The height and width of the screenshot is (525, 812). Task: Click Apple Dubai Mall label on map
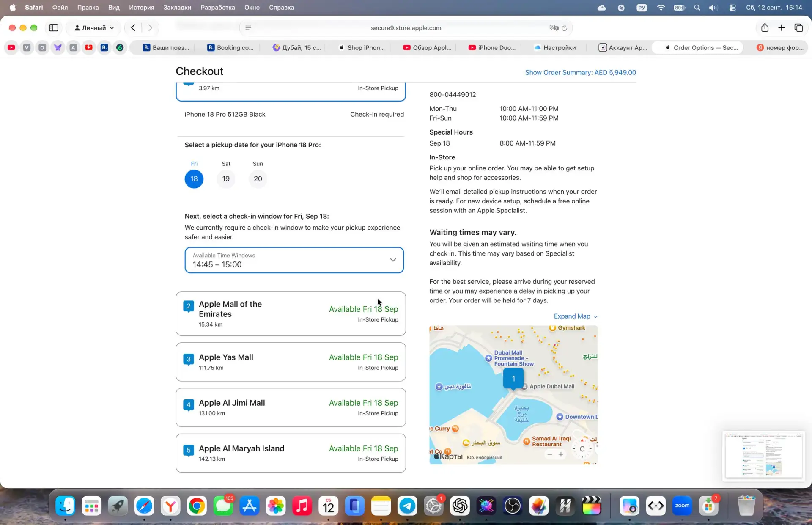[551, 386]
